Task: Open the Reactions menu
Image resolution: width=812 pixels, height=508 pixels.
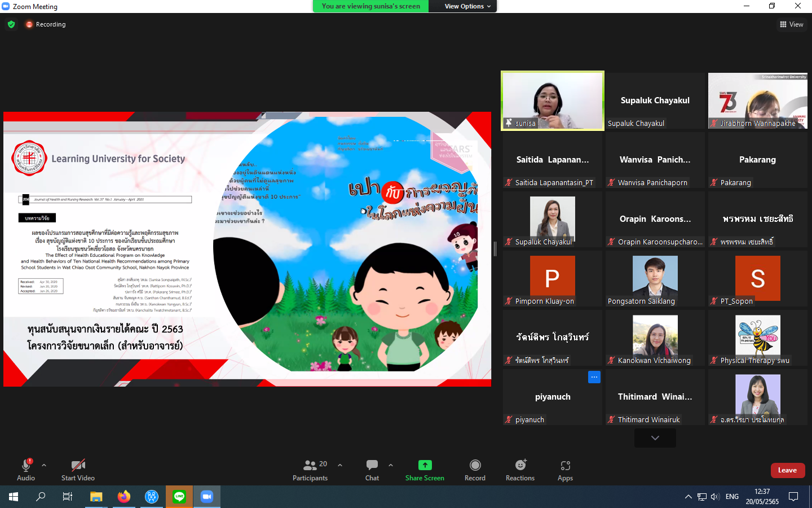Action: [520, 470]
